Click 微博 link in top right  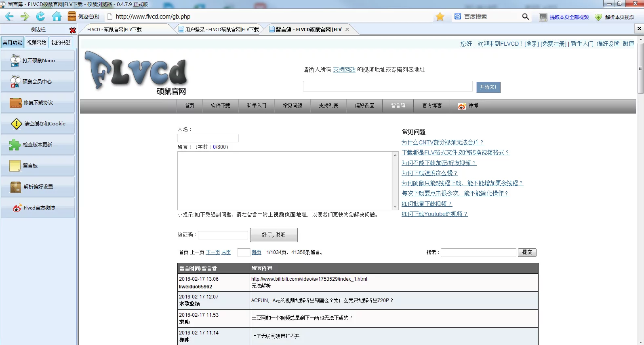[x=628, y=44]
